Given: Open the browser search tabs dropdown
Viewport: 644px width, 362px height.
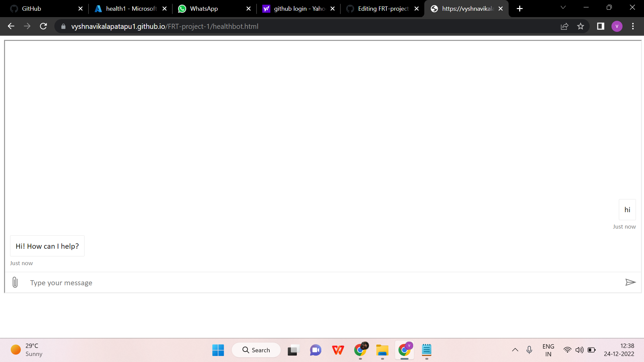Looking at the screenshot, I should point(563,7).
